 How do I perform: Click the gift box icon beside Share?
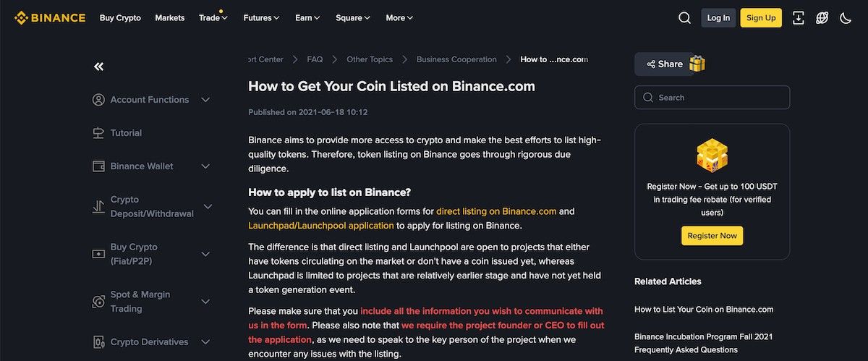(697, 64)
